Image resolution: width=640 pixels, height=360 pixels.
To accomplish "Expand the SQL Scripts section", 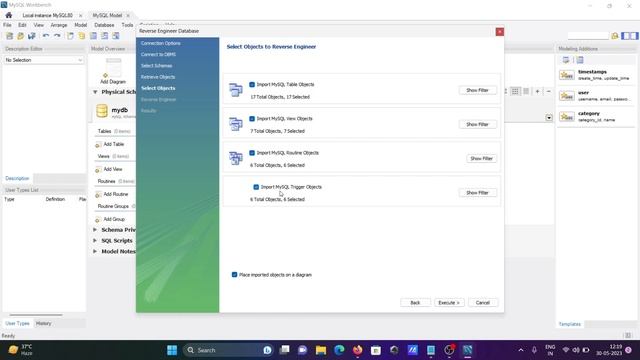I will 95,241.
